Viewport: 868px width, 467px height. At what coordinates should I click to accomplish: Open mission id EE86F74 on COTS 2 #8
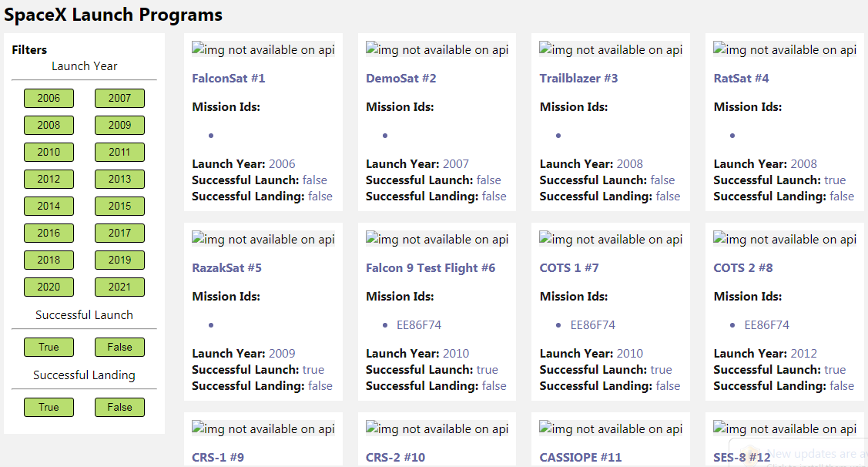click(x=766, y=324)
